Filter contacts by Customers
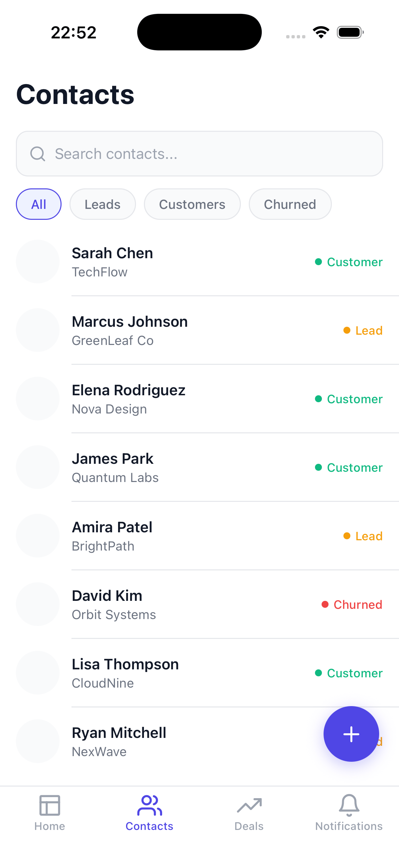This screenshot has width=399, height=868. (192, 204)
